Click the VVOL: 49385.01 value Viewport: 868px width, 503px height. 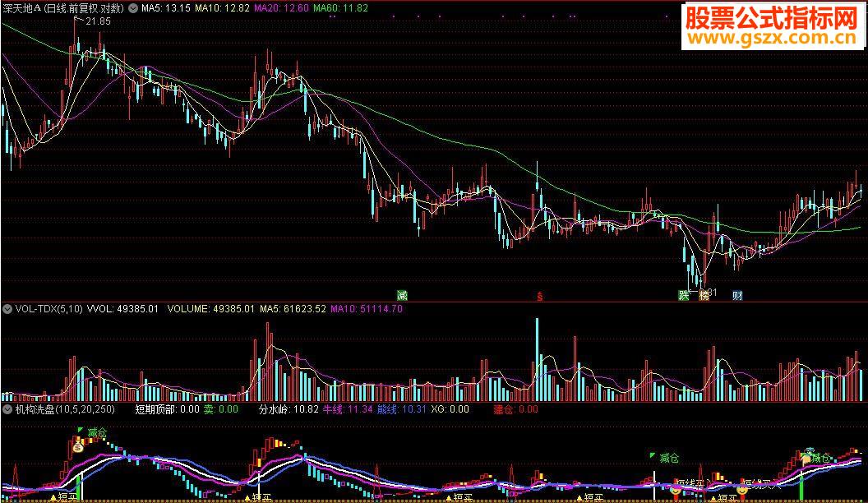tap(122, 309)
